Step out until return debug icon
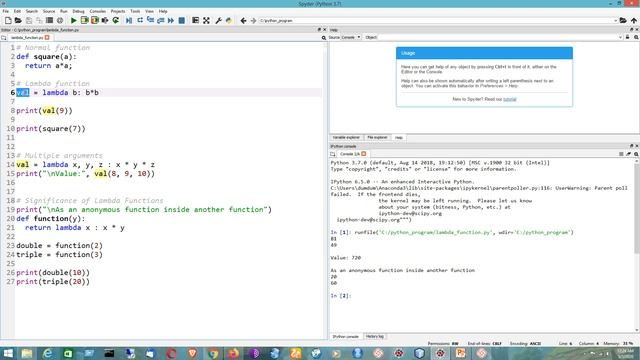Viewport: 640px width, 360px height. 160,20
